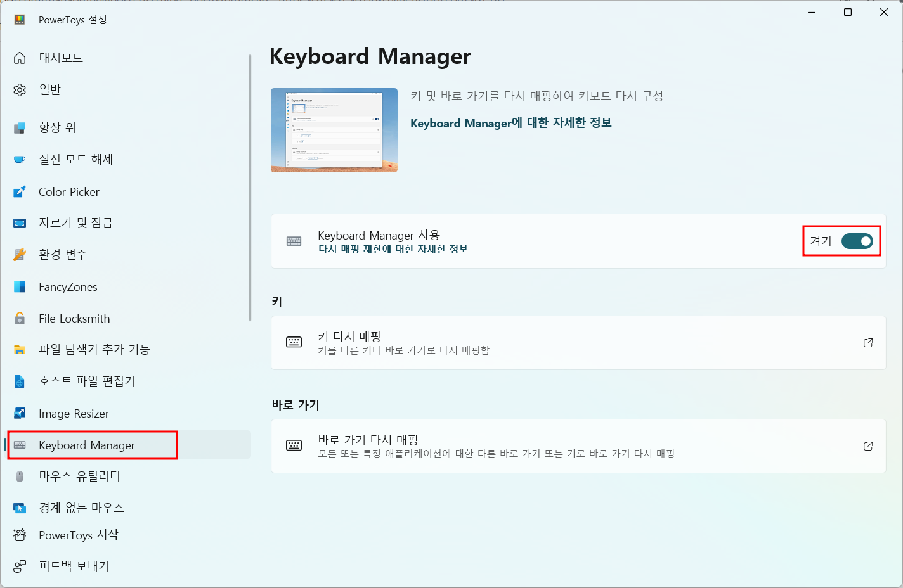Click the external-link icon for 바로 가기 다시 매핑

click(x=868, y=446)
